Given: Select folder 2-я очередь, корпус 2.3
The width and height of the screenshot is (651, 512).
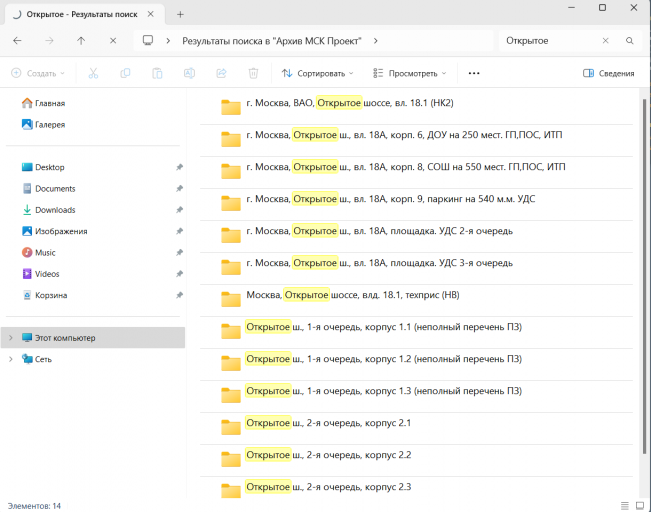Looking at the screenshot, I should pos(416,488).
